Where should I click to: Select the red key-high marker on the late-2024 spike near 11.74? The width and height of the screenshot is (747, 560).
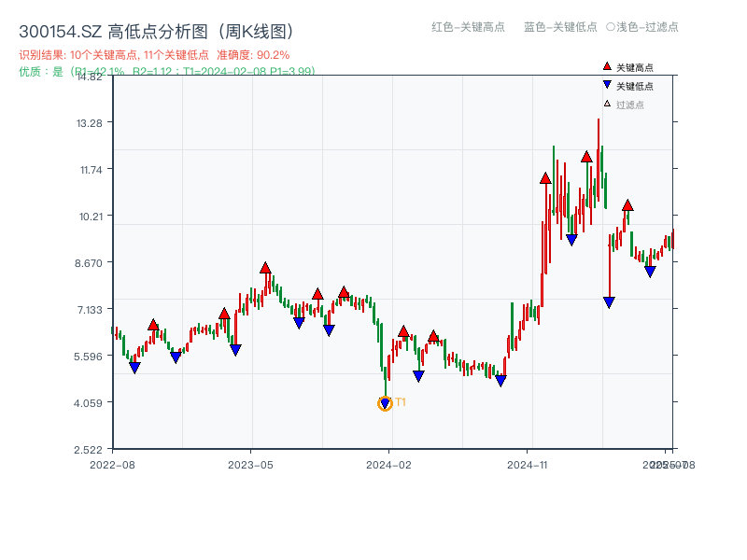[x=545, y=178]
